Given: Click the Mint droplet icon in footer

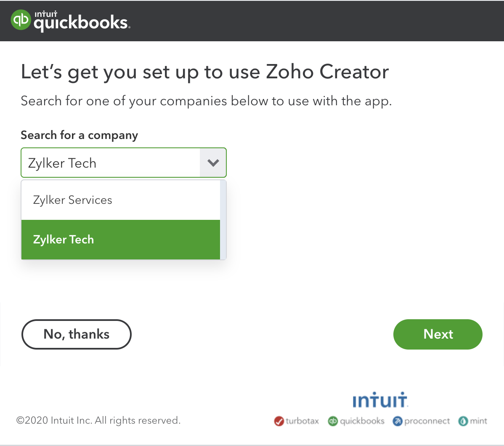Looking at the screenshot, I should (463, 421).
